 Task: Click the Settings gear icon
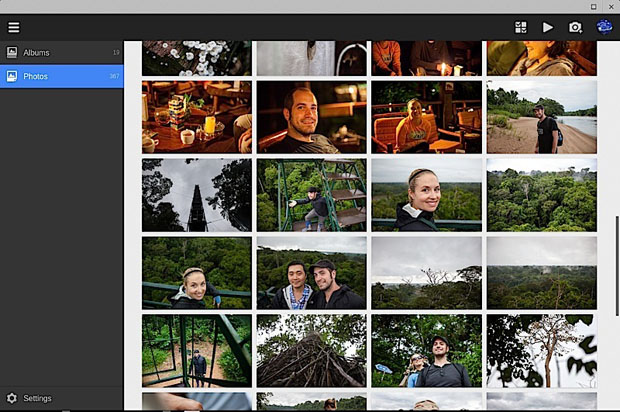12,398
